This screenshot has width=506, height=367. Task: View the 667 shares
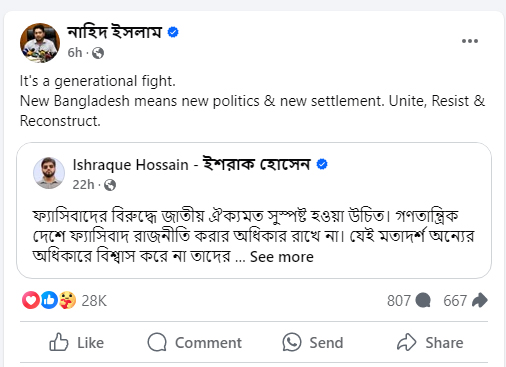click(x=465, y=300)
